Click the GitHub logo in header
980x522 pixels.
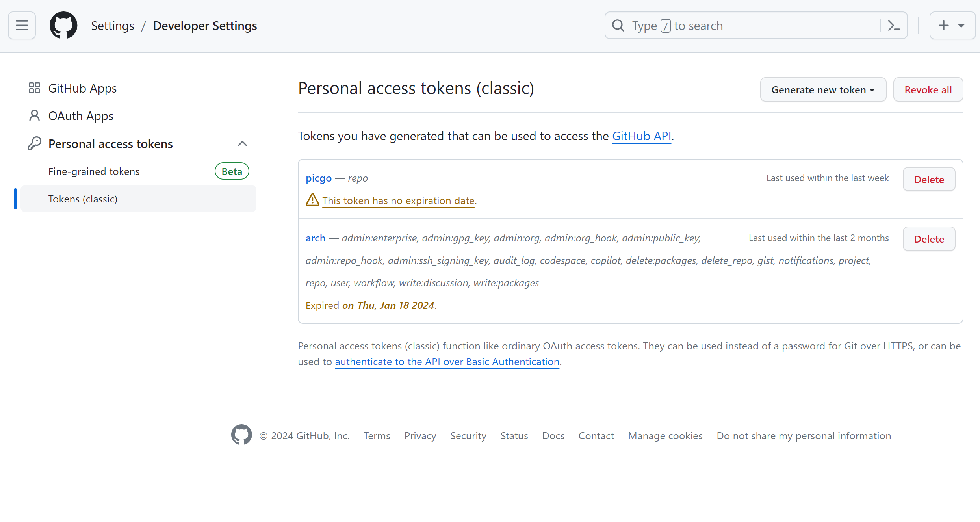pyautogui.click(x=63, y=26)
